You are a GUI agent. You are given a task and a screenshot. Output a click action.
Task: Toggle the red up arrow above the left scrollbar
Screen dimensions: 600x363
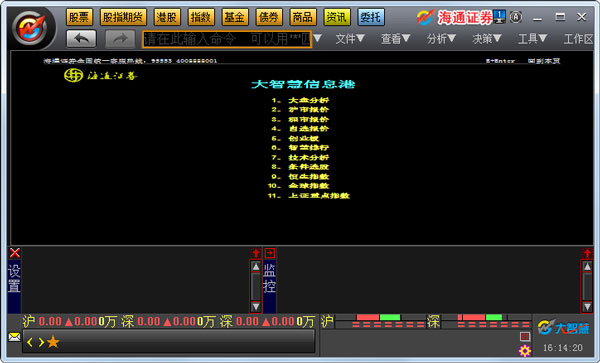tap(256, 253)
